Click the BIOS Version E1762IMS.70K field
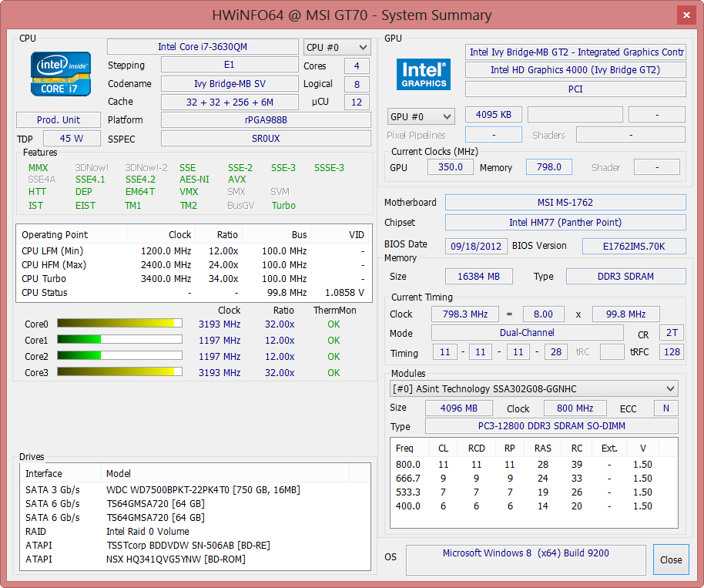This screenshot has width=704, height=588. pos(634,246)
